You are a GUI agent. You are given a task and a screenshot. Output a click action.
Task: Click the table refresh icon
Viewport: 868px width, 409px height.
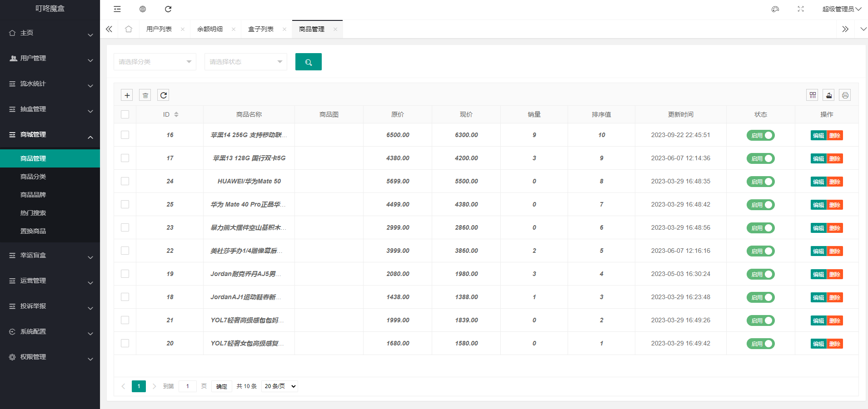pos(164,95)
